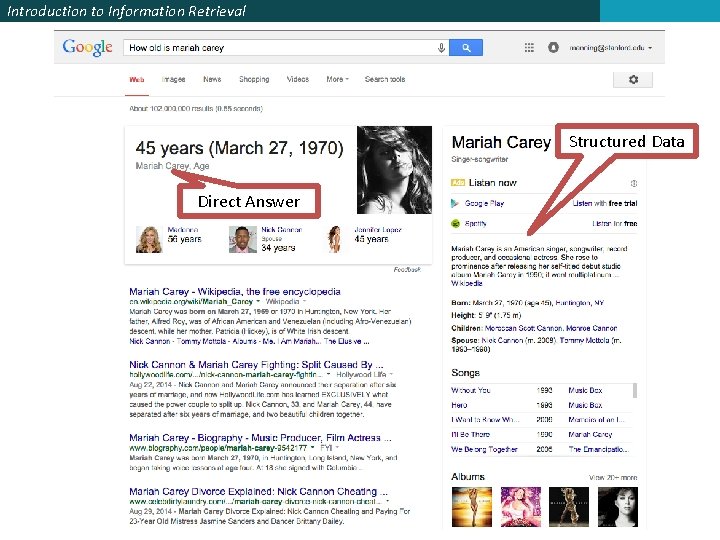Expand the More search menu
This screenshot has height=540, width=720.
pyautogui.click(x=338, y=79)
